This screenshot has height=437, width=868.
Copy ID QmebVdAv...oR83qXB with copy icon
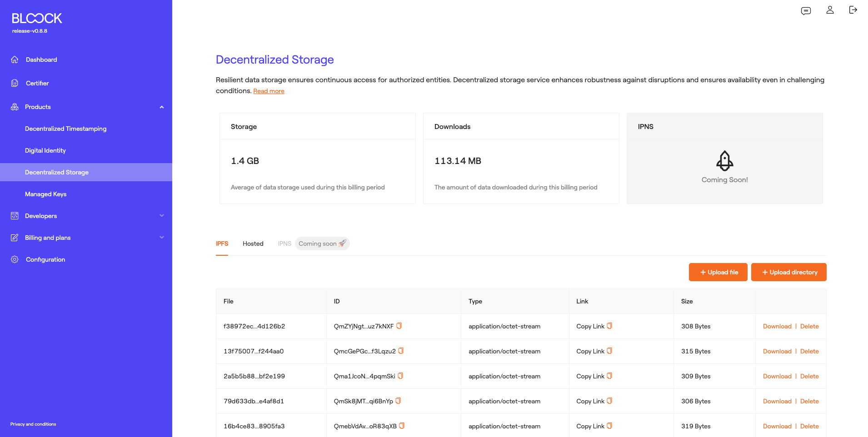[x=402, y=426]
